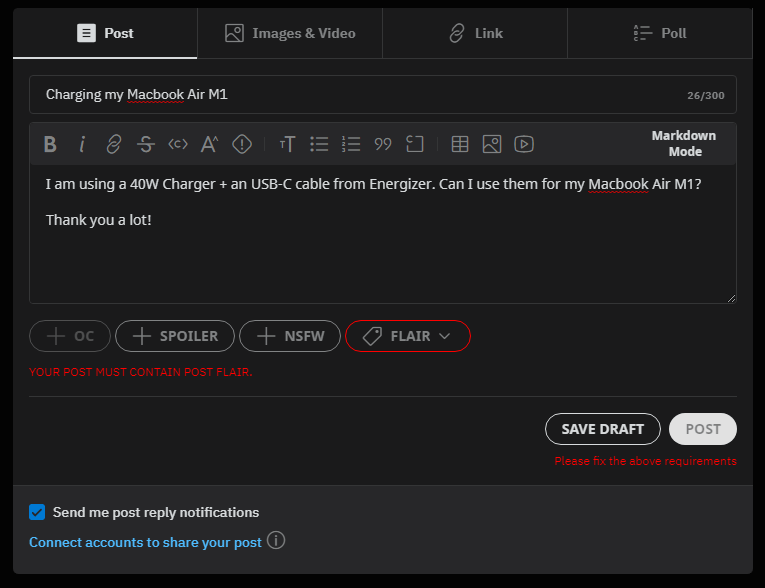Click the post title input field
The width and height of the screenshot is (765, 588).
pos(382,95)
